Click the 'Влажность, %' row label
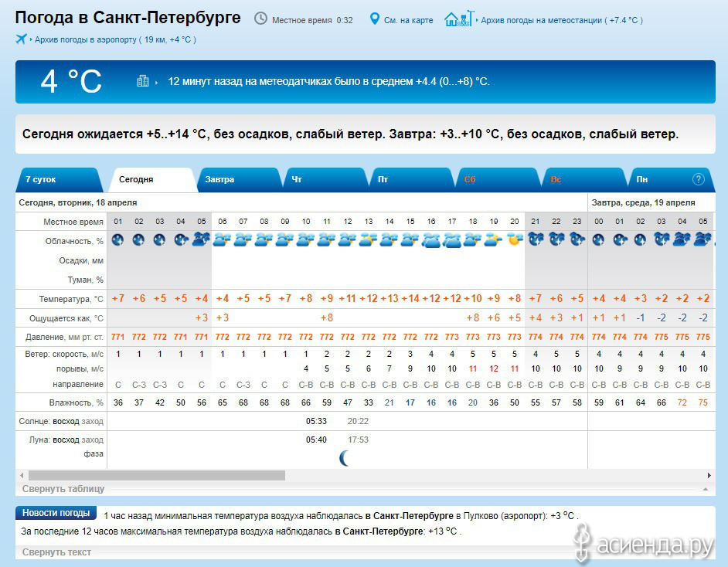 77,402
